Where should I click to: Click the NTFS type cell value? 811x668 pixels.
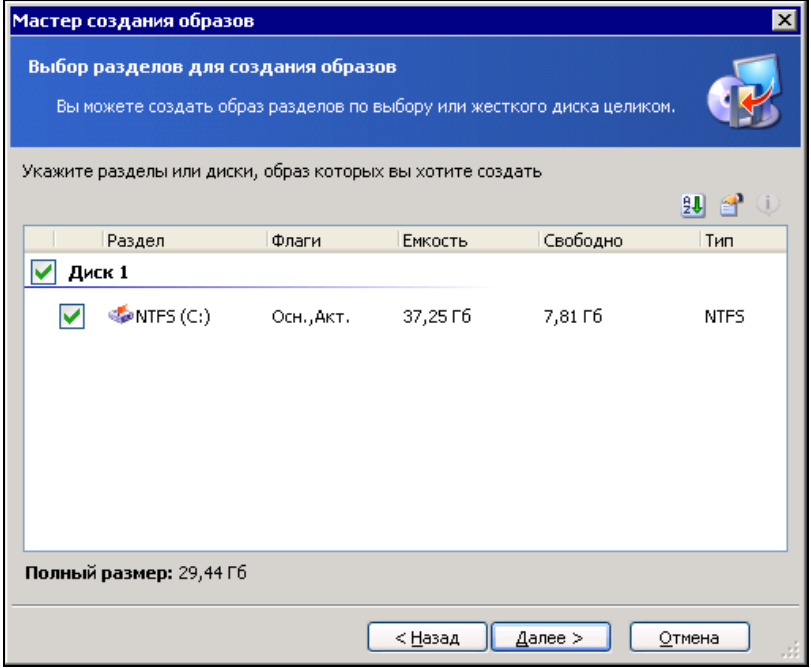pyautogui.click(x=724, y=316)
